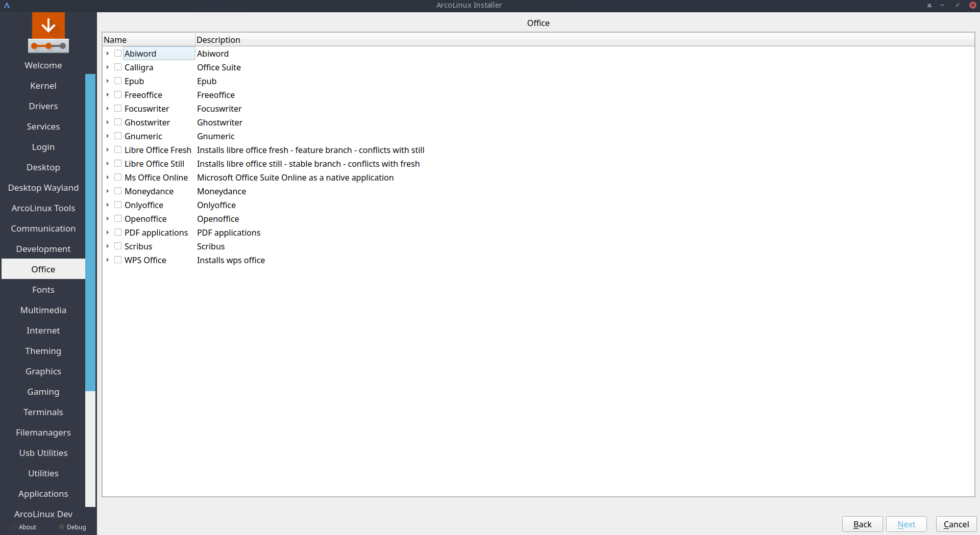This screenshot has width=980, height=535.
Task: Tick the WPS Office checkbox
Action: coord(118,260)
